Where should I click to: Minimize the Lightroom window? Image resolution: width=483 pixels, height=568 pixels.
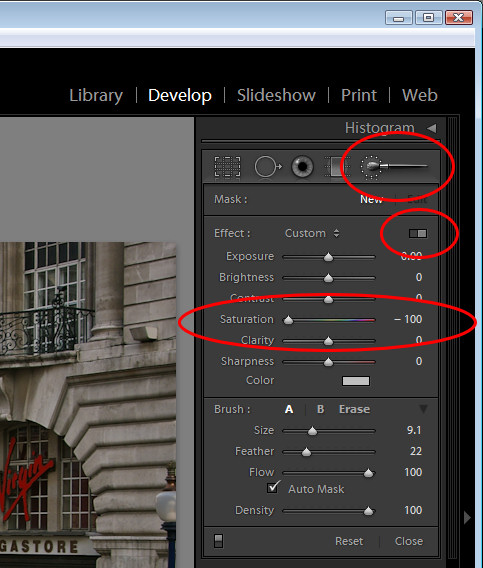click(399, 17)
